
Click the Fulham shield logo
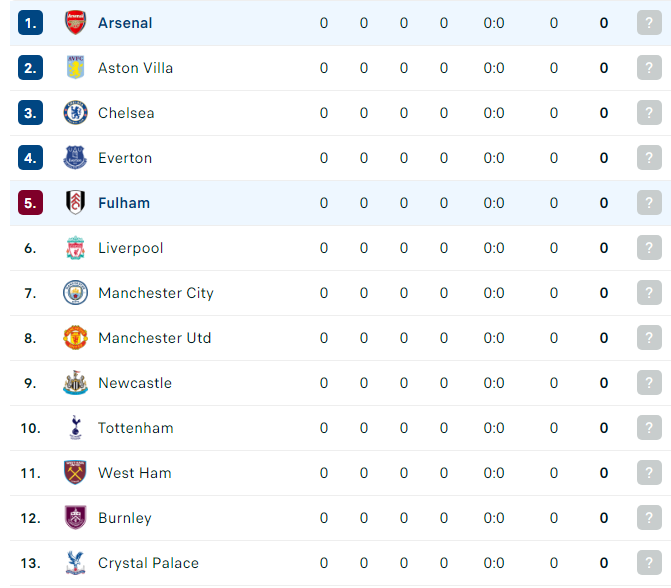click(75, 202)
